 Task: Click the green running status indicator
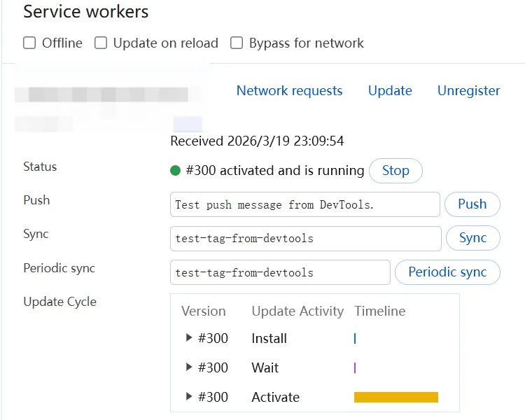tap(176, 171)
